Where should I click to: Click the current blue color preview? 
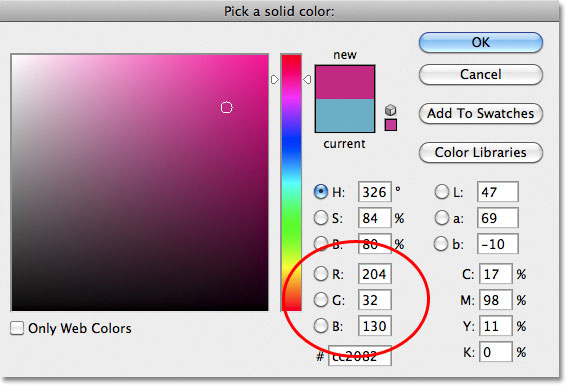(x=345, y=115)
